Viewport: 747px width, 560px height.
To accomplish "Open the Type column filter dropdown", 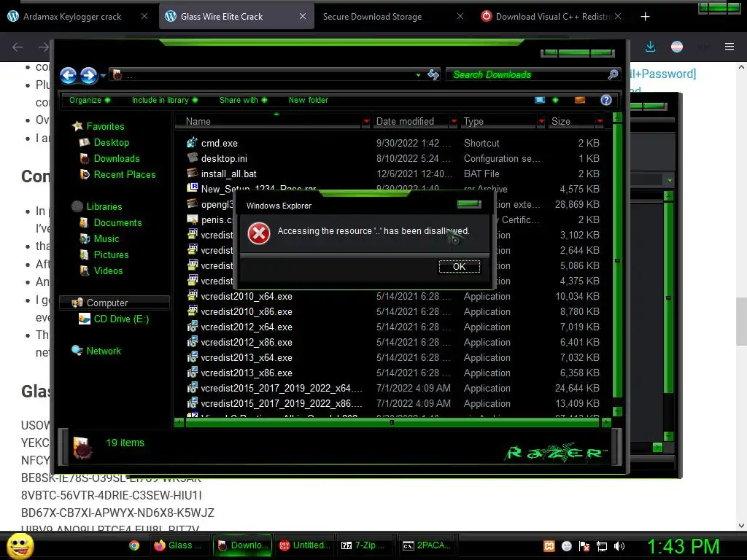I will [541, 122].
